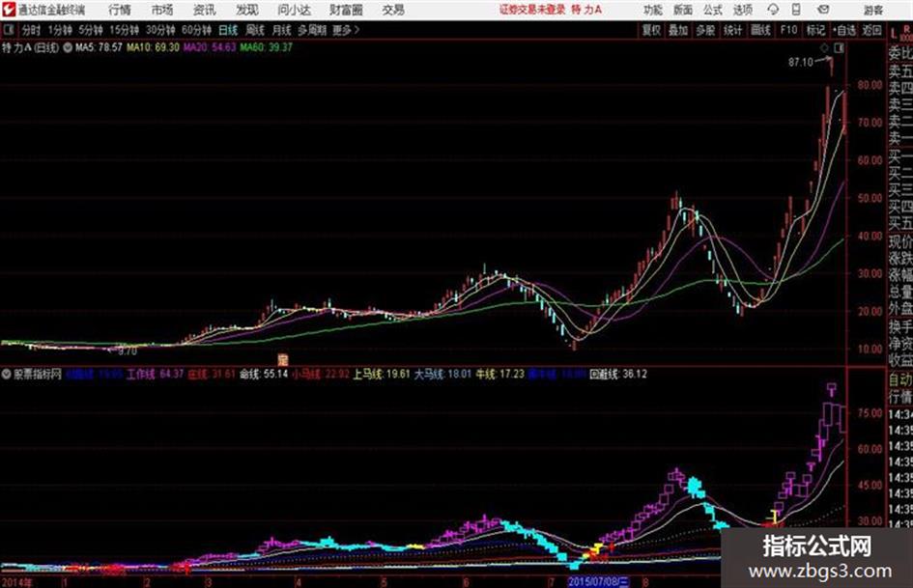This screenshot has height=588, width=913.
Task: Click the 回避线: 36.12 indicator value
Action: point(618,375)
